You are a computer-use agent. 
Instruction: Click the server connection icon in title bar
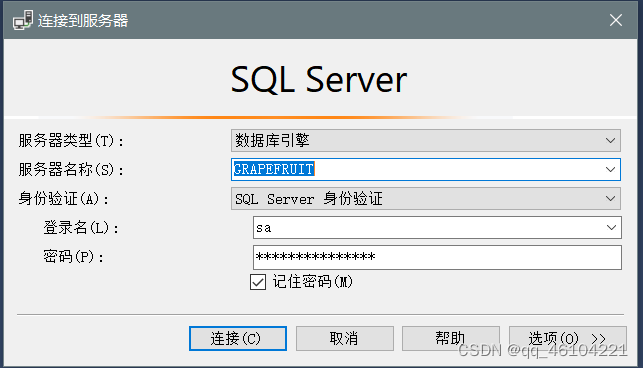[x=23, y=20]
